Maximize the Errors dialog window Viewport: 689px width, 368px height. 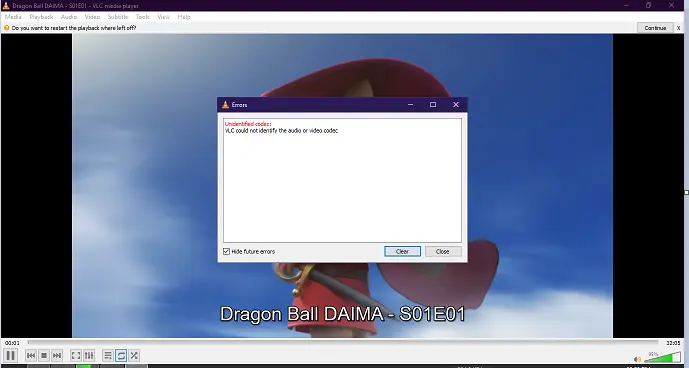point(433,105)
